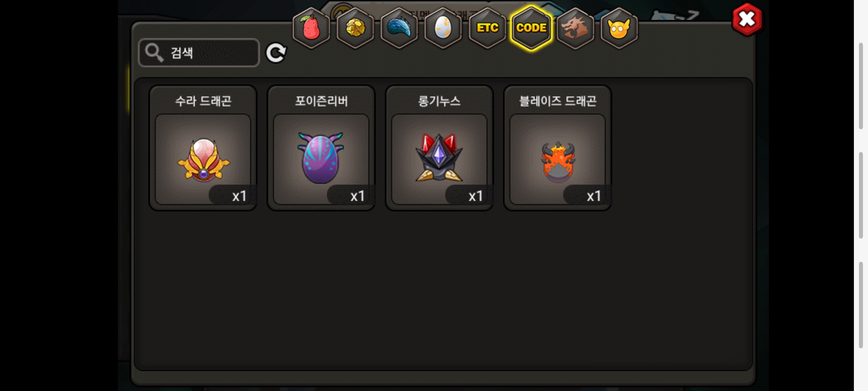Click the top segment of right scrollbar
Screen dimensions: 868x391
click(x=861, y=86)
